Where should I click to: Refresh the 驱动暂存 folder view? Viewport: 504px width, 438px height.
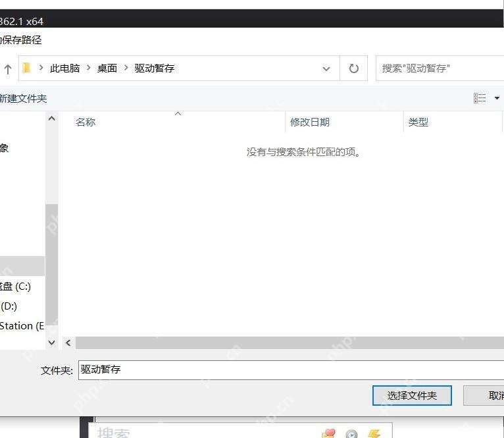353,68
